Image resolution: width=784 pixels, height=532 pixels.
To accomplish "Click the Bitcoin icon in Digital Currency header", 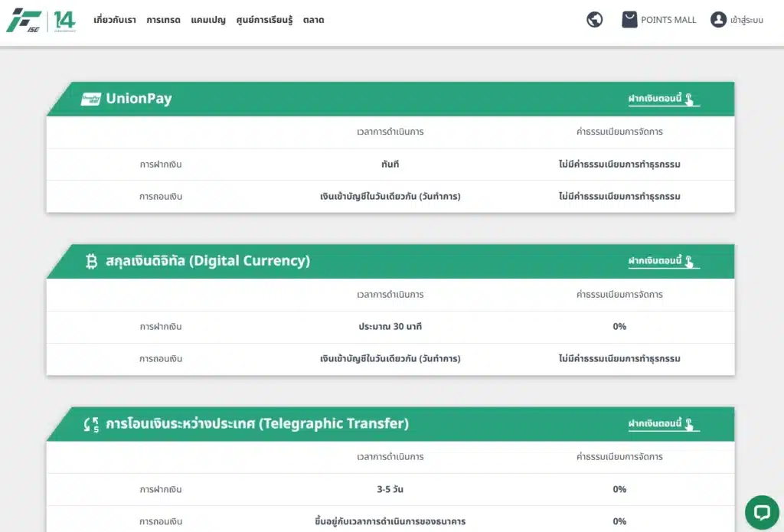I will [x=91, y=262].
